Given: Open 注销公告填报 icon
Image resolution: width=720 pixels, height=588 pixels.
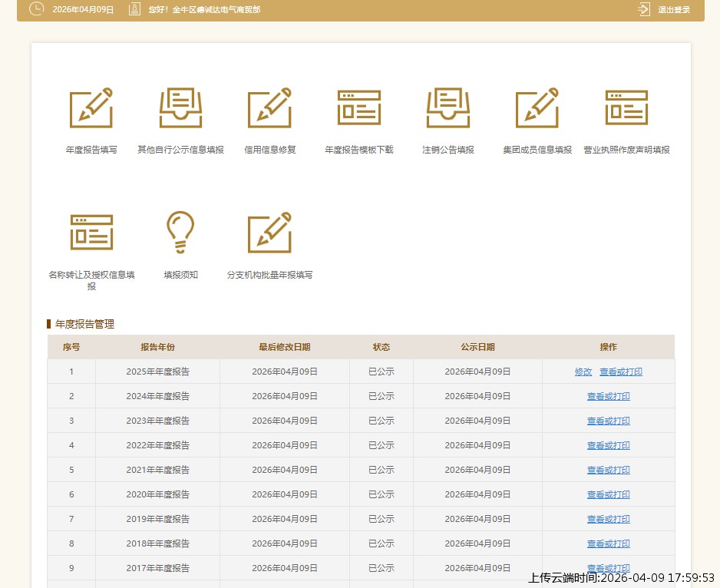Looking at the screenshot, I should point(448,107).
